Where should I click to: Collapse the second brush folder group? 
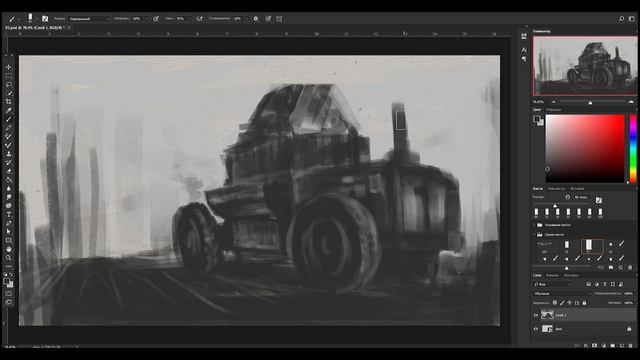point(535,235)
